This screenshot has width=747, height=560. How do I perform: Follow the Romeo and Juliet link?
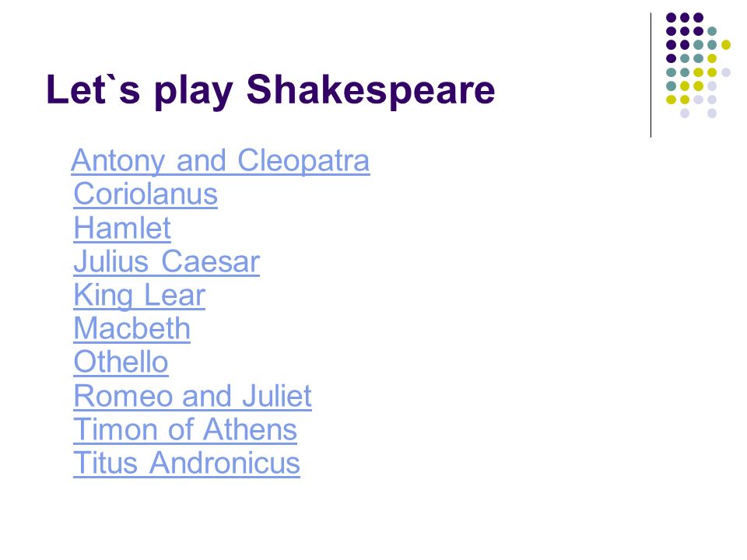click(x=192, y=396)
